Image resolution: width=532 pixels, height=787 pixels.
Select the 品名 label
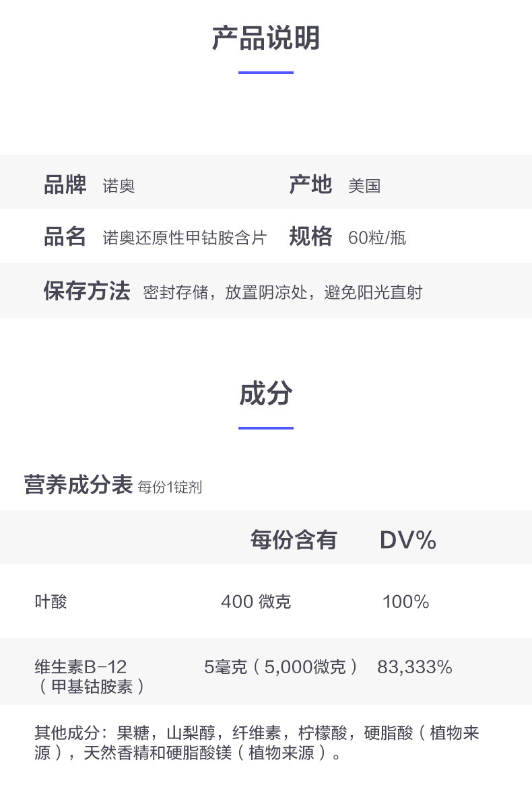tap(65, 237)
